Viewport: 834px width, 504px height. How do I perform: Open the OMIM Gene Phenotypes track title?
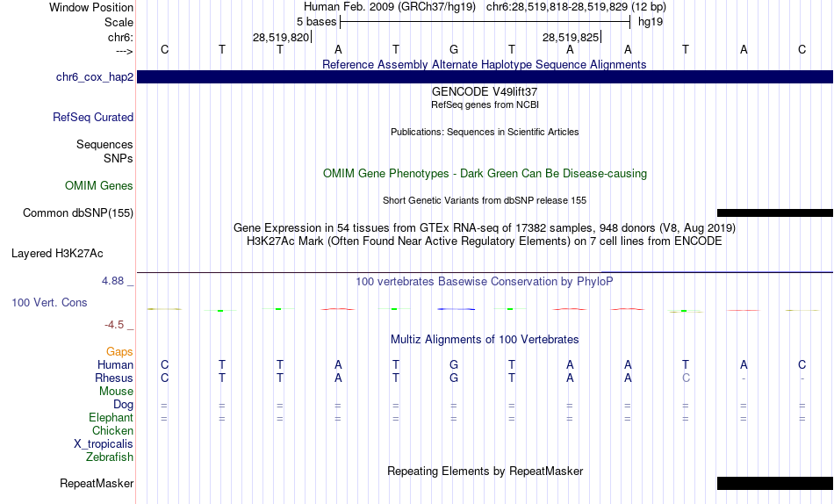(x=485, y=174)
